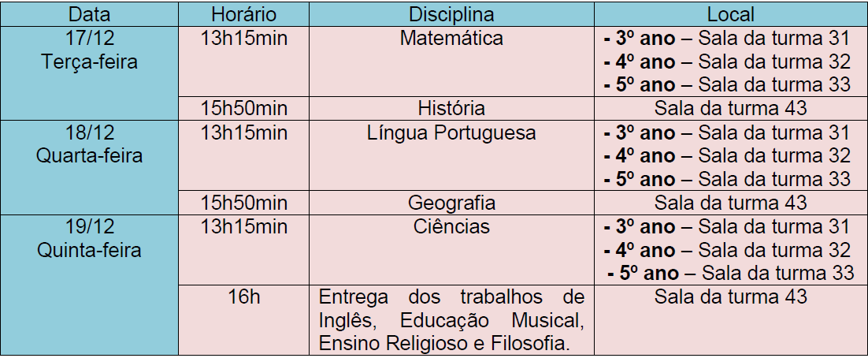Click the Matemática subject cell
868x358 pixels.
451,62
